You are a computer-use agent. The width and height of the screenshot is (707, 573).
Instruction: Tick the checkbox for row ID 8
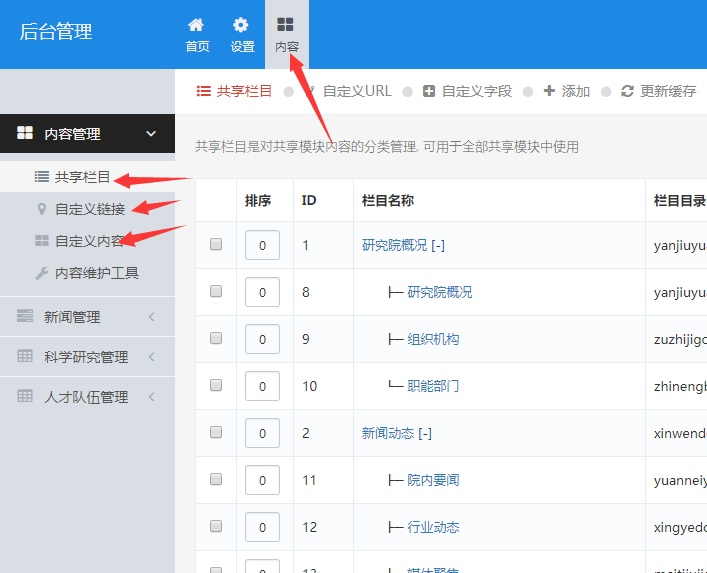[216, 291]
